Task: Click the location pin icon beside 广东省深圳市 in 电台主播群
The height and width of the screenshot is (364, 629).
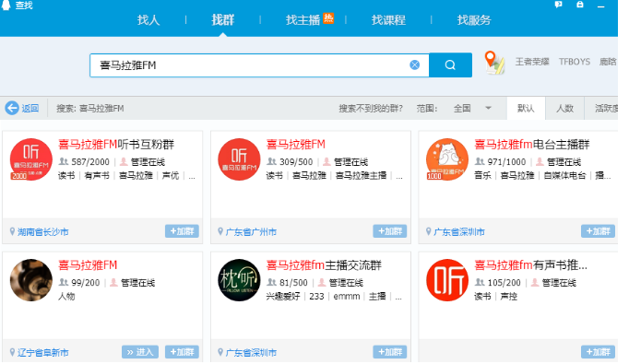Action: click(x=429, y=231)
